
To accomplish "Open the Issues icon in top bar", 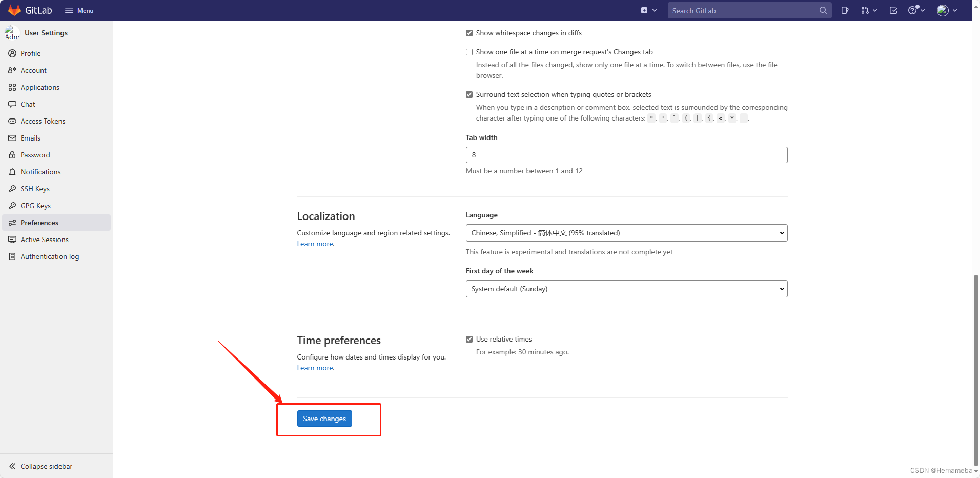I will tap(845, 10).
